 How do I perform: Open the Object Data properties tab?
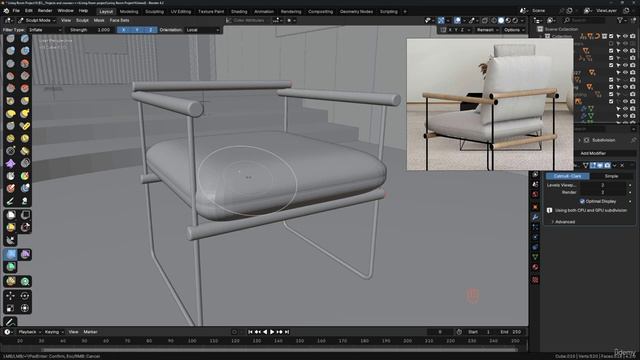(535, 257)
